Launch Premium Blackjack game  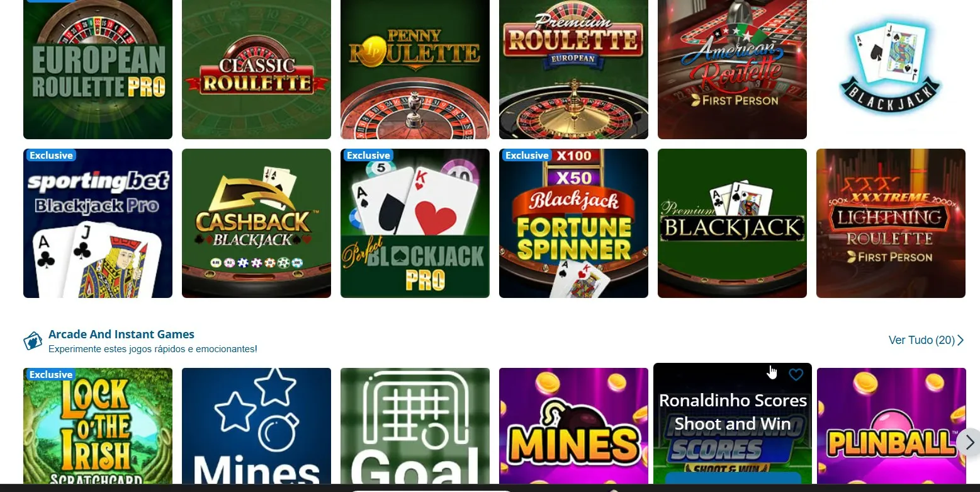pyautogui.click(x=732, y=223)
